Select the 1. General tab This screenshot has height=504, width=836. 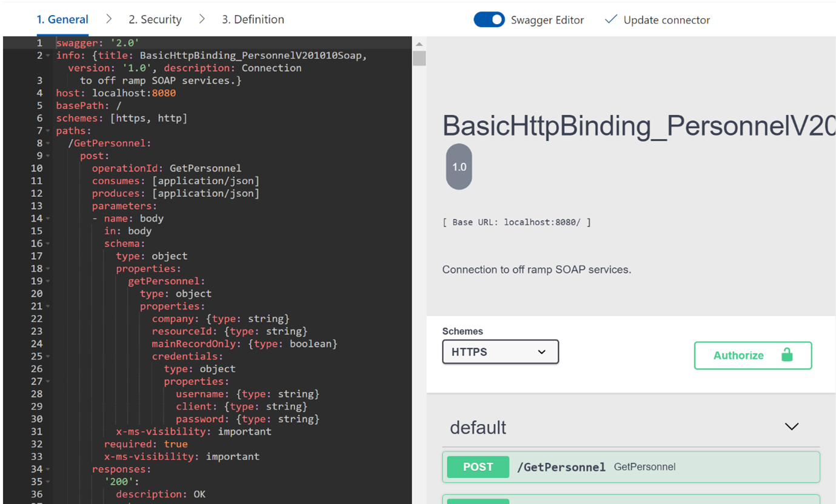(62, 19)
